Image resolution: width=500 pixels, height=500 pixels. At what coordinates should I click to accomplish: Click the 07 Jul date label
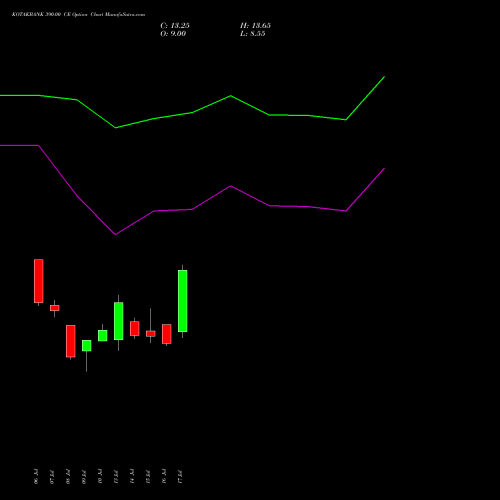click(x=52, y=476)
